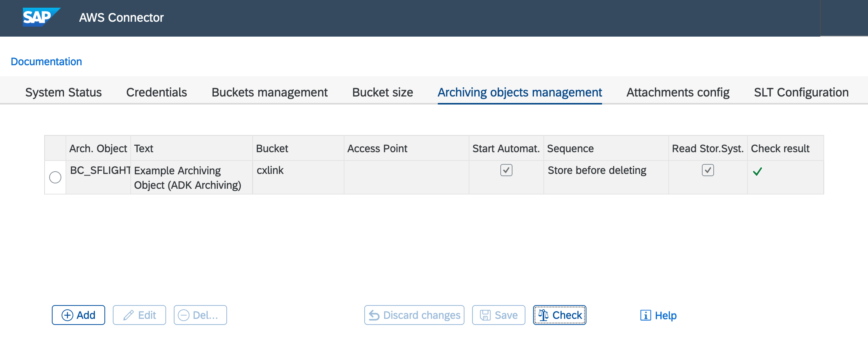The height and width of the screenshot is (344, 868).
Task: Disable Start Automat. for BC_SFLIGHT
Action: coord(506,170)
